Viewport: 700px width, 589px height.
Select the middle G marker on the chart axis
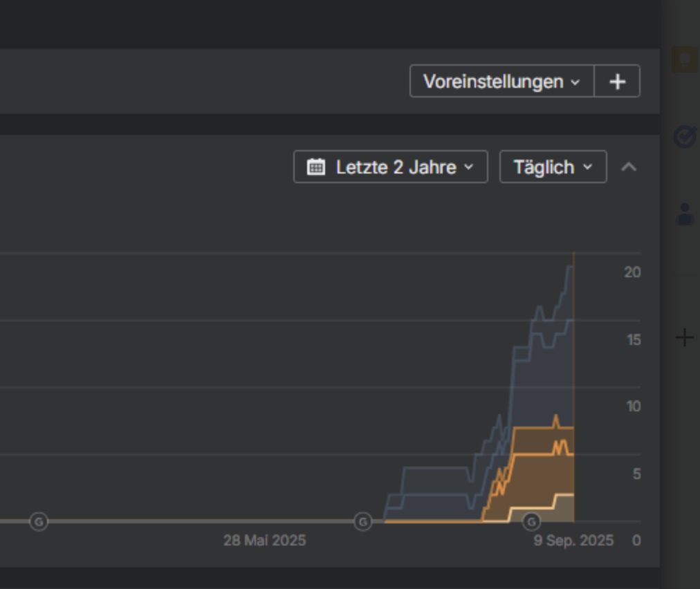[x=362, y=521]
